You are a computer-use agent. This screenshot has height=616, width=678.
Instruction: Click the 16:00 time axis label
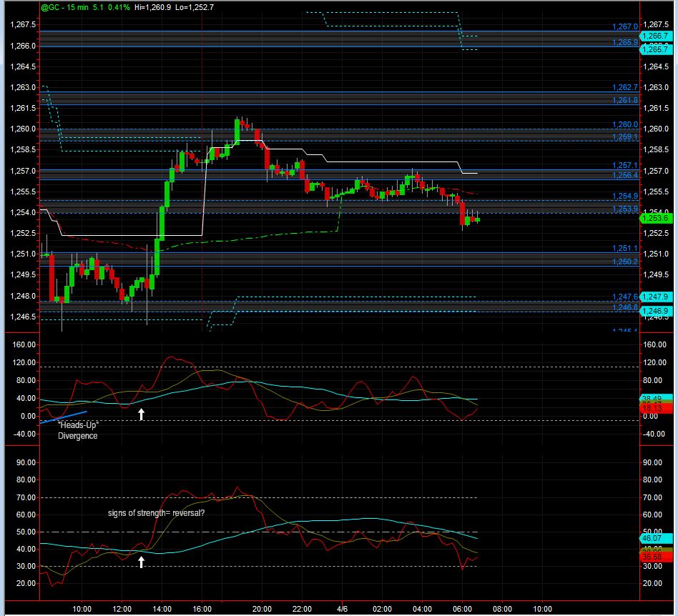pos(202,609)
